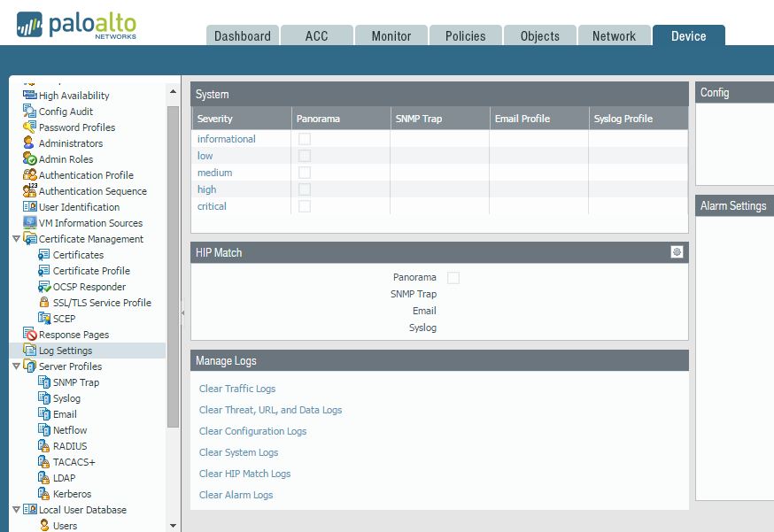Click the Administrators user icon
Image resolution: width=774 pixels, height=532 pixels.
(29, 143)
